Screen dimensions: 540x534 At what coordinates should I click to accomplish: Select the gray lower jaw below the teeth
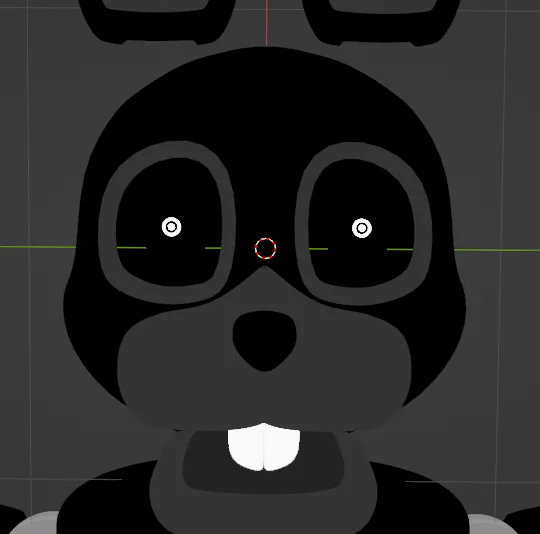pos(263,510)
